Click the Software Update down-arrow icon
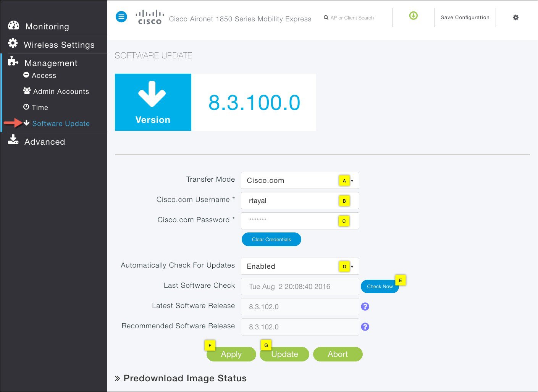The height and width of the screenshot is (392, 538). point(27,123)
